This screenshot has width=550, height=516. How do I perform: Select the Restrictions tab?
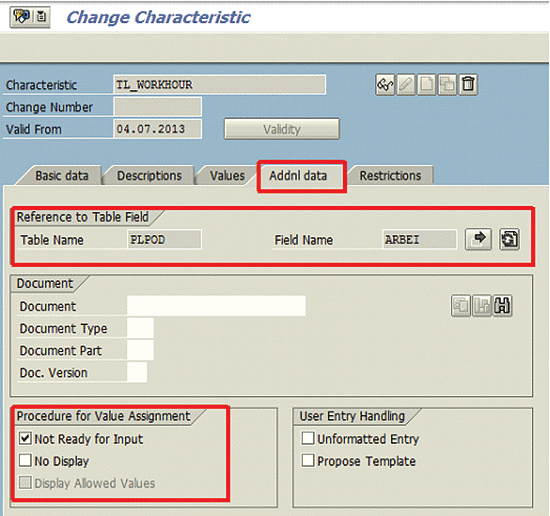click(x=390, y=175)
